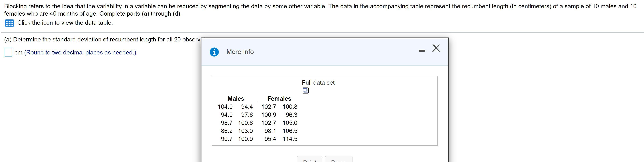Click the rounding instructions text in blue
This screenshot has width=644, height=162.
pyautogui.click(x=80, y=52)
